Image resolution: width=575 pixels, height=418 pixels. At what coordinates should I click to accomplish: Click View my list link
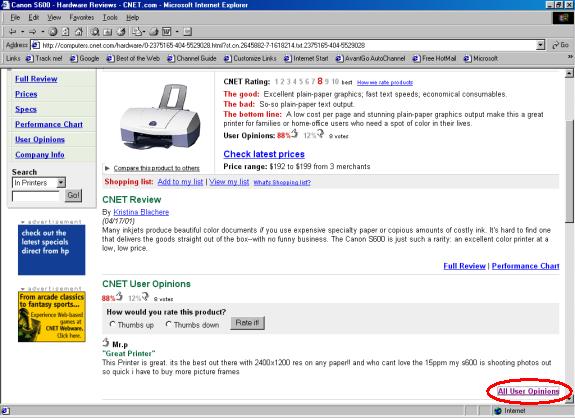229,182
